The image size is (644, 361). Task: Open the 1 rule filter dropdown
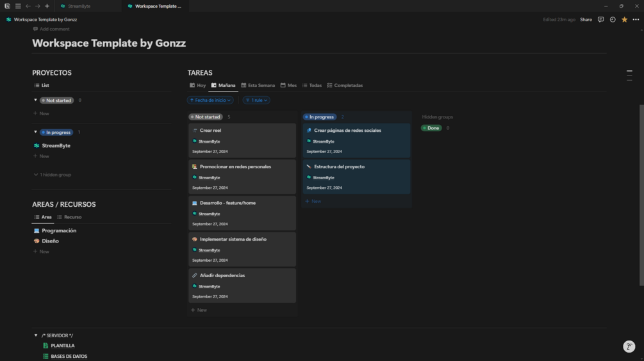(x=256, y=100)
